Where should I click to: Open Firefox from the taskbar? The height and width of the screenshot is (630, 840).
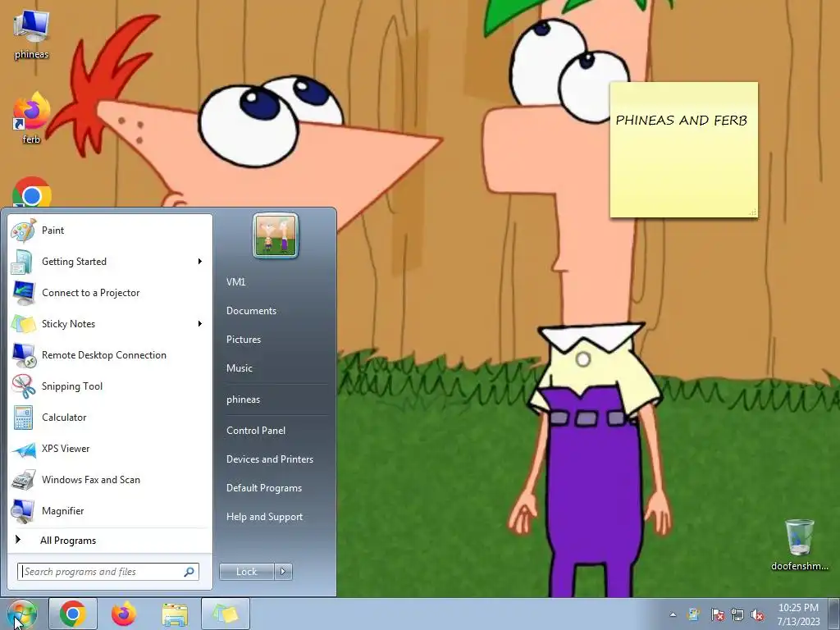(x=124, y=614)
